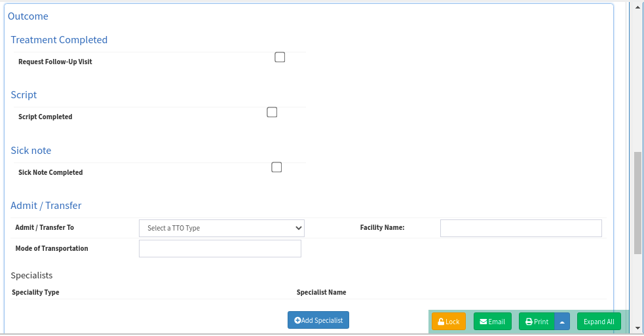Image resolution: width=644 pixels, height=336 pixels.
Task: Click the vertical scrollbar thumb
Action: (637, 203)
